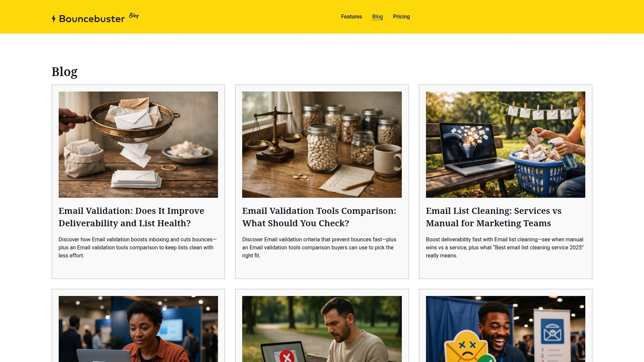This screenshot has height=362, width=644.
Task: Open the envelope sieve article image
Action: pyautogui.click(x=138, y=144)
